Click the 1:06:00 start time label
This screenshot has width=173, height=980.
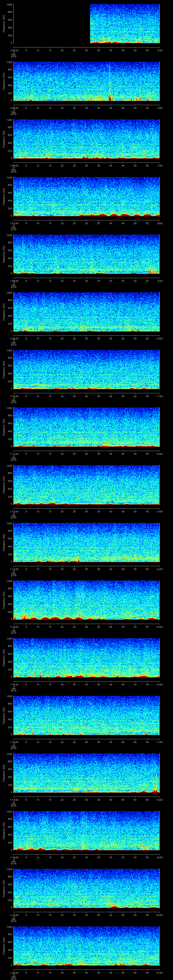coord(14,166)
